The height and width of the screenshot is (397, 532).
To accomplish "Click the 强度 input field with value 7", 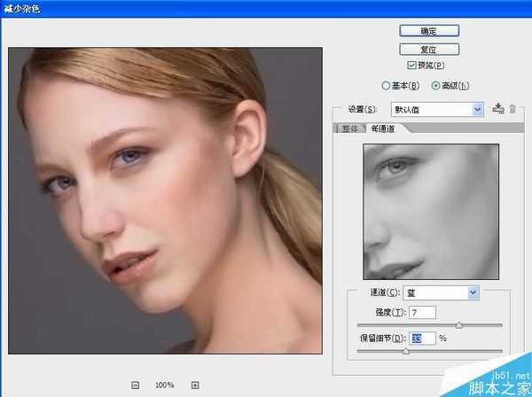I will click(x=421, y=312).
